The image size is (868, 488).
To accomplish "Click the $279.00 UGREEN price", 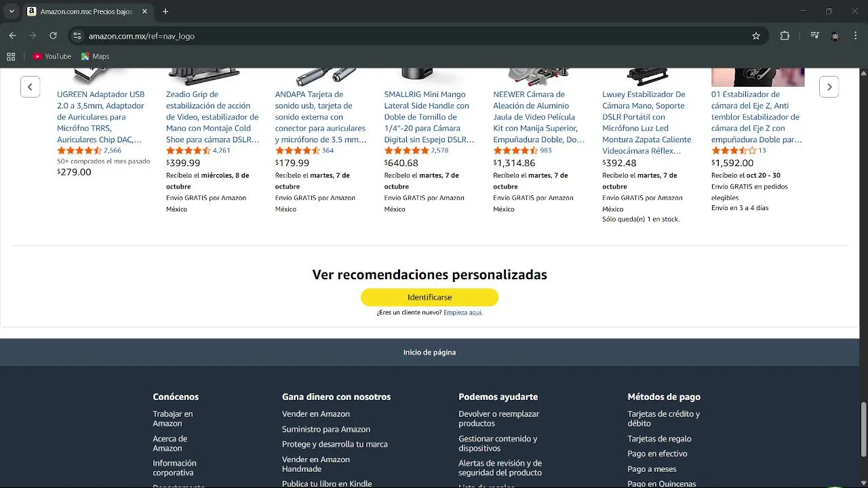I will tap(74, 172).
